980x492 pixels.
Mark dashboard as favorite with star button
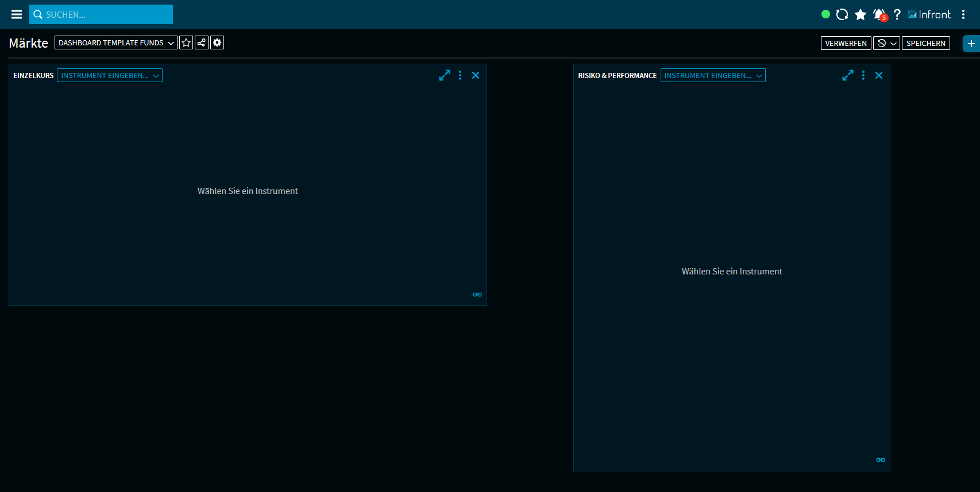tap(186, 42)
